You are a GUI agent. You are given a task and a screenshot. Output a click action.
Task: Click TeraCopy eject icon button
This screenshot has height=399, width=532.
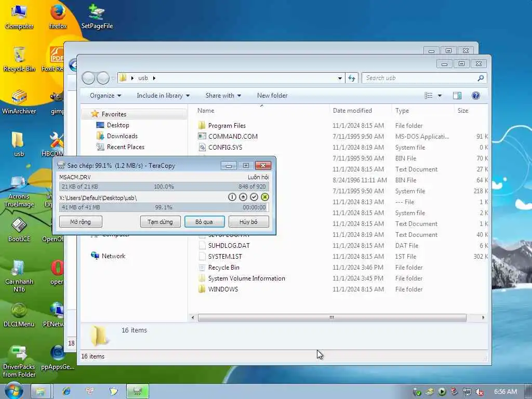243,197
